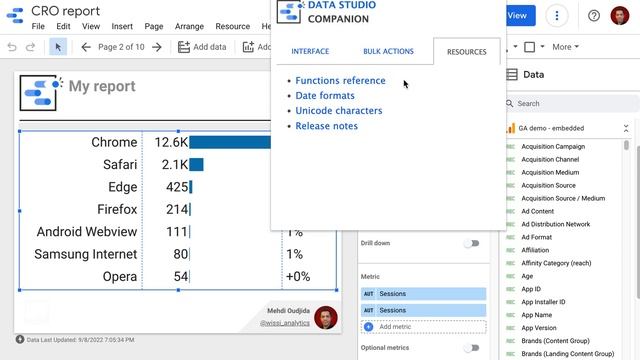This screenshot has height=360, width=640.
Task: Open the Page menu
Action: (154, 26)
